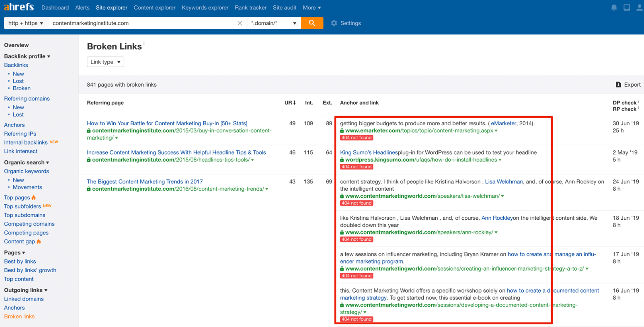Open the Content gap report
644x327 pixels.
[x=20, y=242]
